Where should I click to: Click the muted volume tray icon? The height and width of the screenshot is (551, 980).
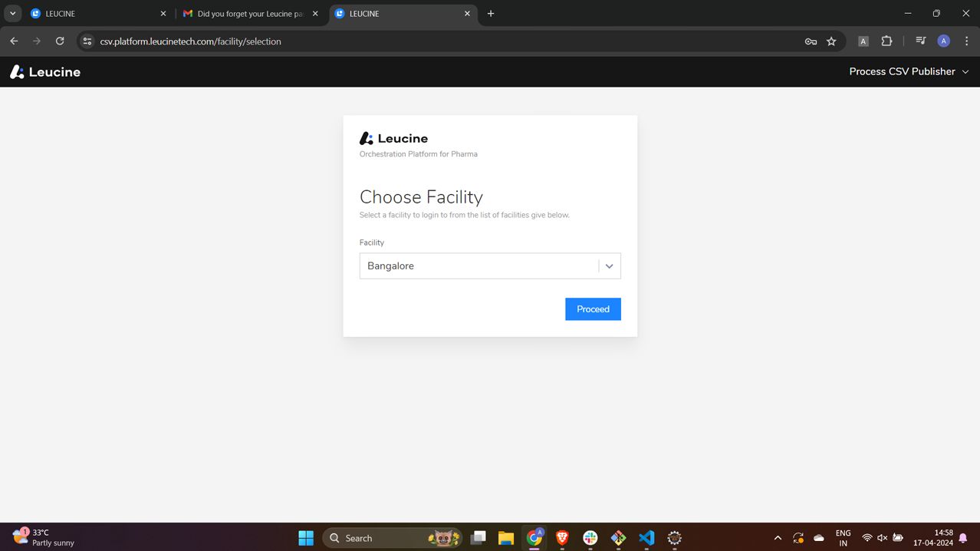tap(882, 538)
